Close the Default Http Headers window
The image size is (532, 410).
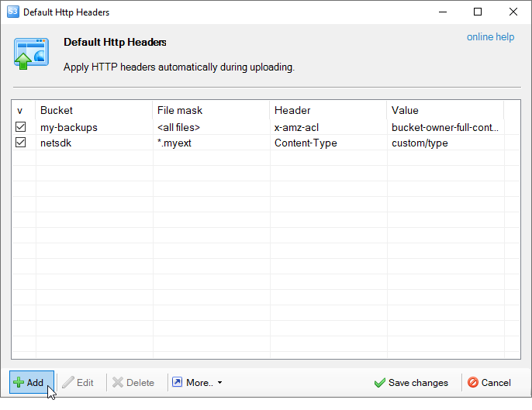point(513,12)
